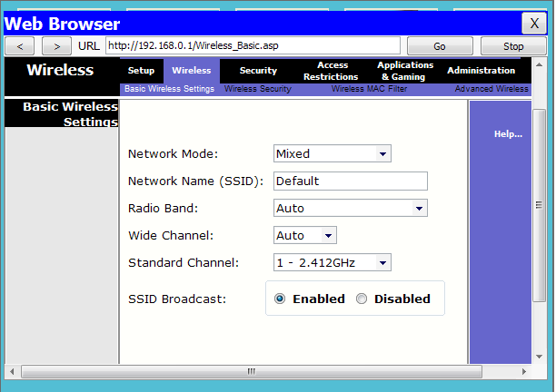Image resolution: width=556 pixels, height=392 pixels.
Task: Open the Standard Channel dropdown
Action: click(333, 263)
